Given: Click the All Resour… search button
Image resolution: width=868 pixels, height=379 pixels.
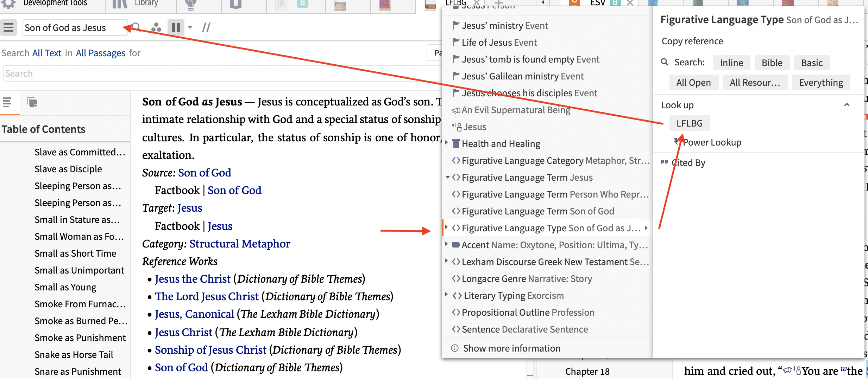Looking at the screenshot, I should pos(755,82).
